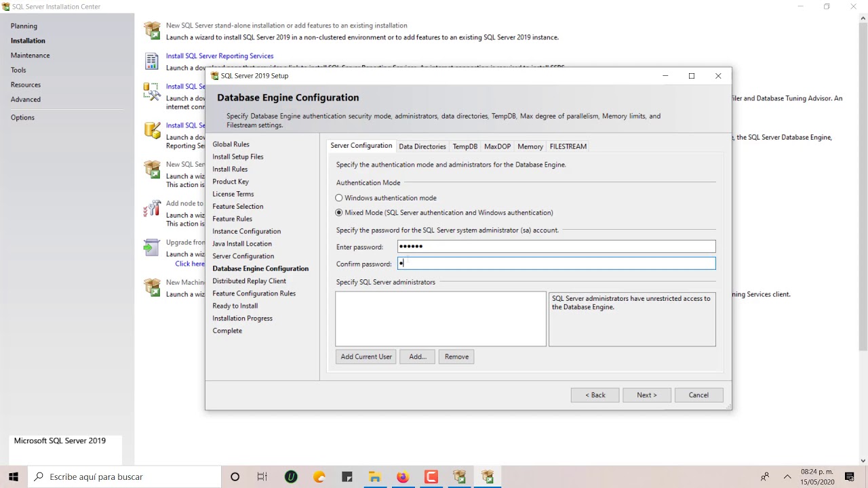
Task: Click the Upgrade from previous version icon
Action: [152, 247]
